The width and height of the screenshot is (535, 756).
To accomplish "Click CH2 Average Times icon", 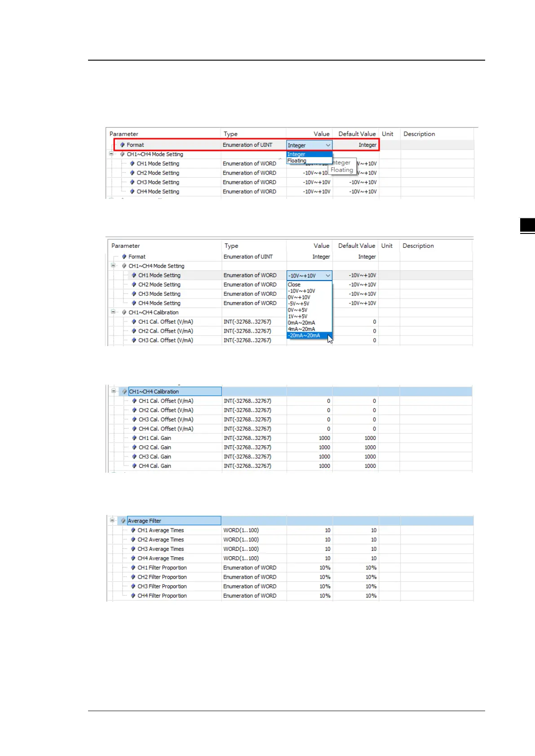I will coord(133,540).
